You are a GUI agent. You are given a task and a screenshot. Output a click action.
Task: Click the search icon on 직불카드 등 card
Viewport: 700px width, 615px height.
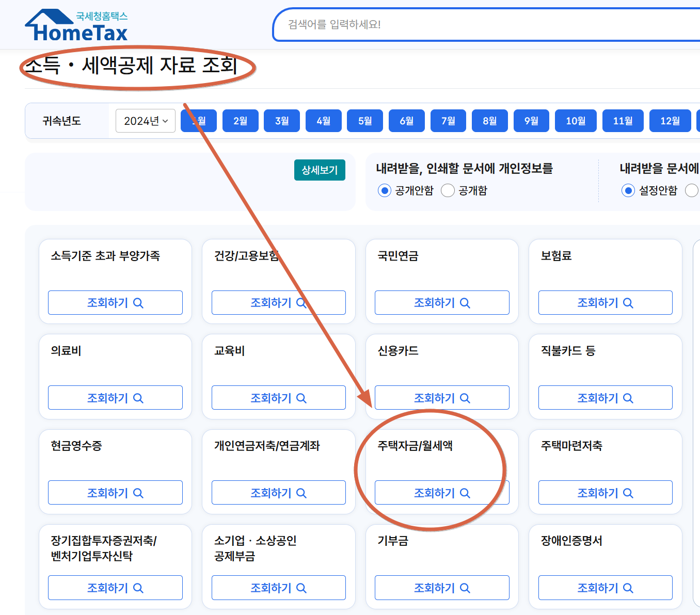tap(629, 398)
